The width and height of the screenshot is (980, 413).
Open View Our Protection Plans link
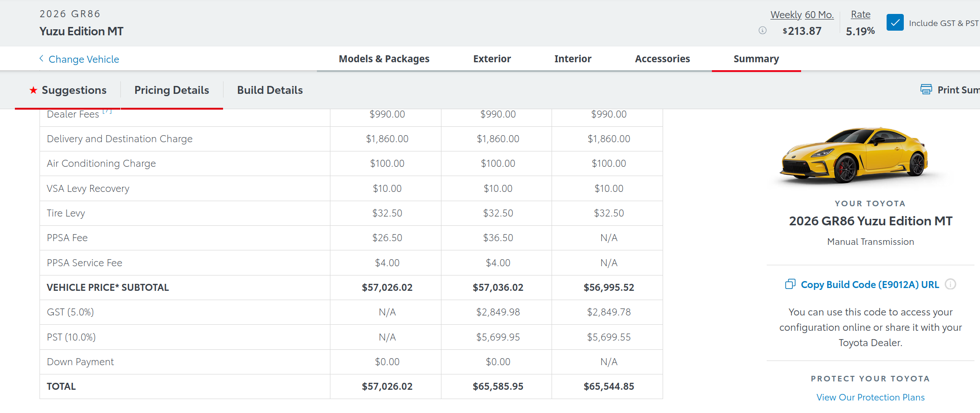pos(870,397)
